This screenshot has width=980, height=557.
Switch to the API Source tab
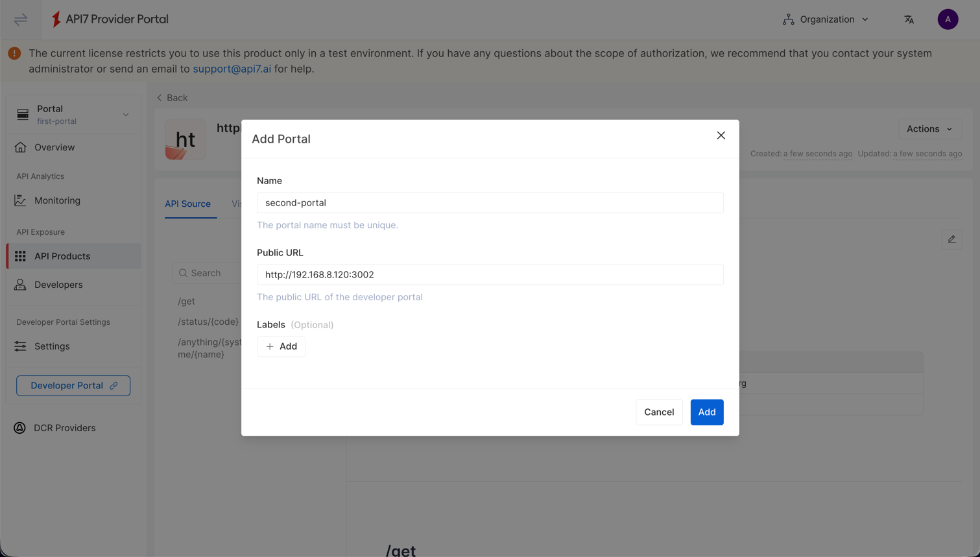tap(187, 204)
